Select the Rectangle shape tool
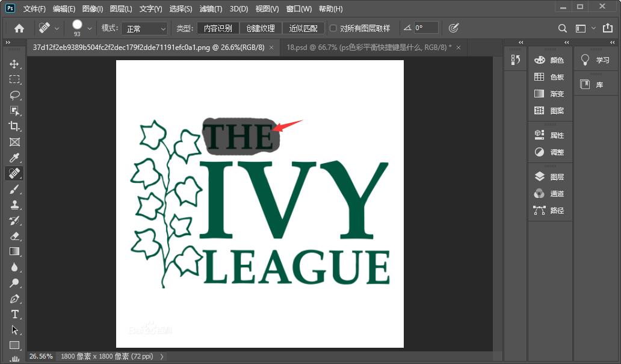The height and width of the screenshot is (364, 621). (14, 345)
